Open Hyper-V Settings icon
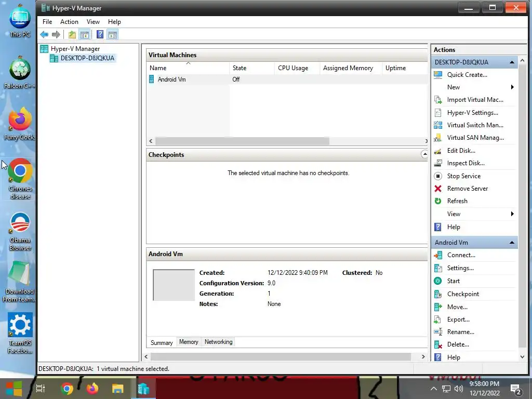This screenshot has height=399, width=532. click(438, 113)
